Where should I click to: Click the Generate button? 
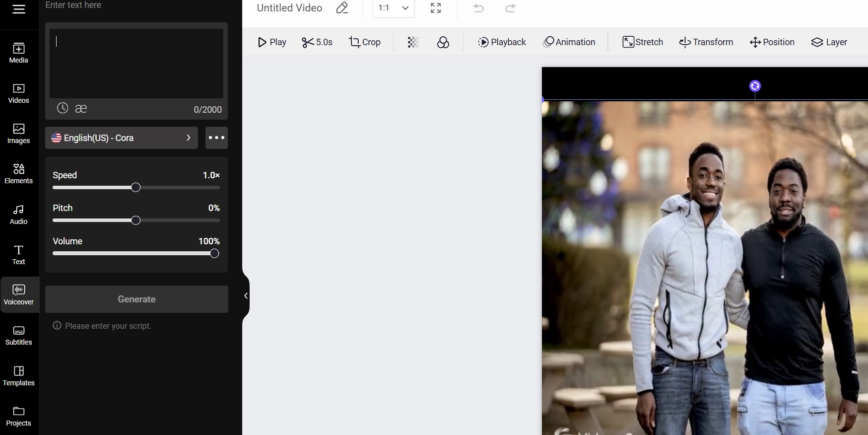136,299
